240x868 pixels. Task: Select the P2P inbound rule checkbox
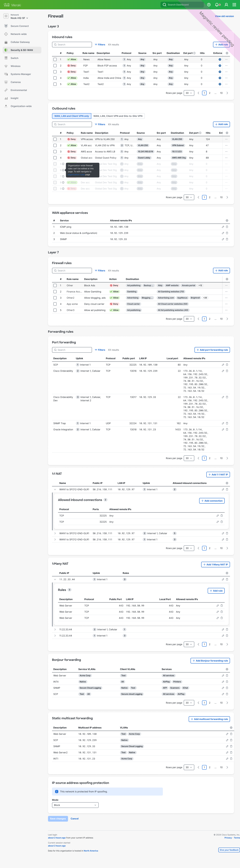click(55, 66)
